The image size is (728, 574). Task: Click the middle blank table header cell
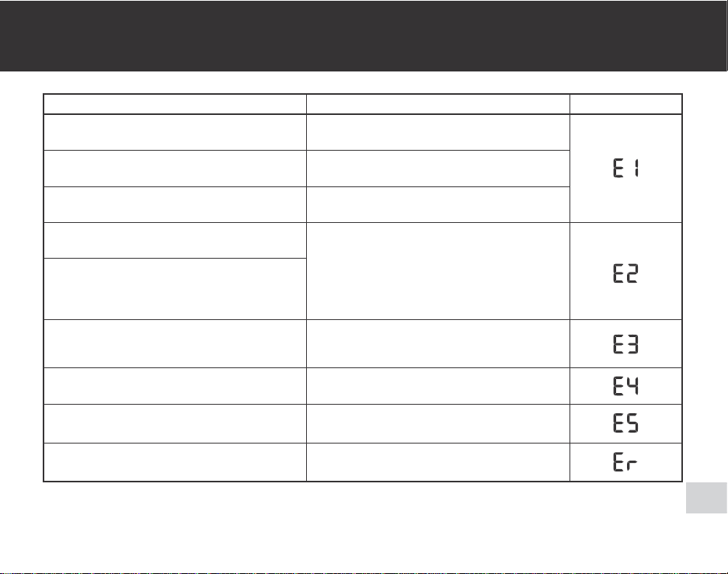coord(438,104)
